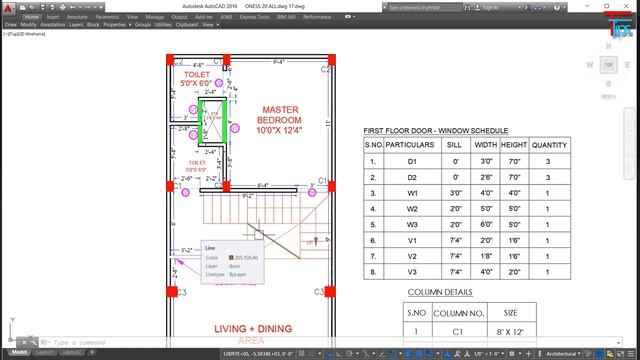Open the AutoCAD application menu button
Screen dimensions: 640x360
click(x=8, y=8)
